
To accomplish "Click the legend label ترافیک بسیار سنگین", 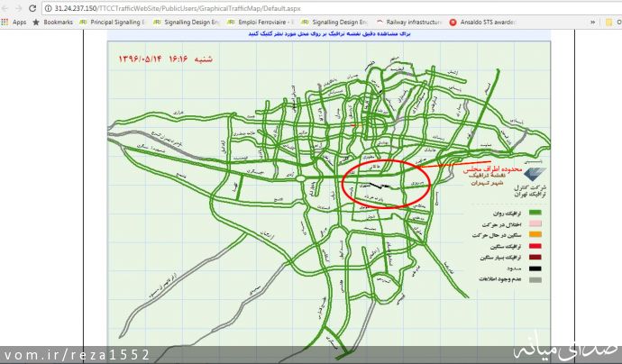I will [x=500, y=258].
